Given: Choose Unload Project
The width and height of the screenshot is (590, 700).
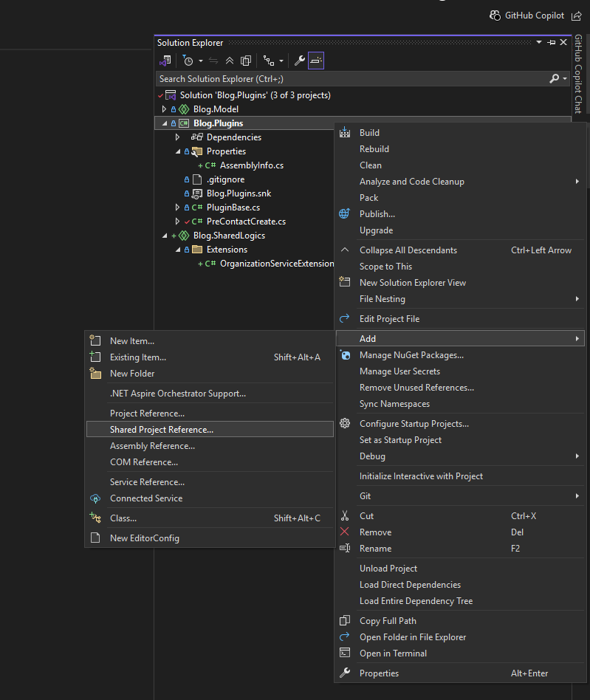Looking at the screenshot, I should pyautogui.click(x=460, y=569).
